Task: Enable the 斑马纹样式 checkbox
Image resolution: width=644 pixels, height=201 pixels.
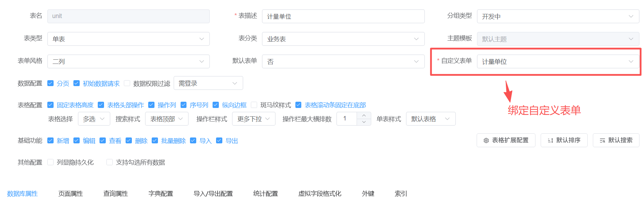Action: (x=254, y=105)
